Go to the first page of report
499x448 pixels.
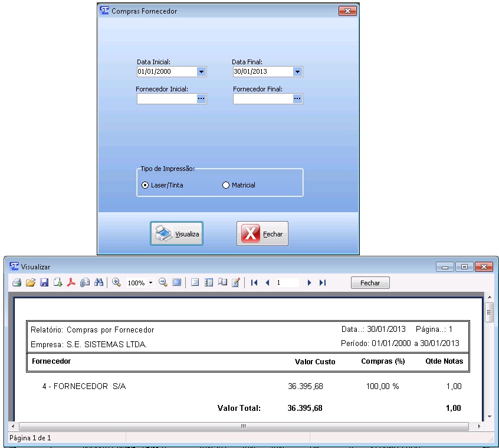pyautogui.click(x=254, y=283)
